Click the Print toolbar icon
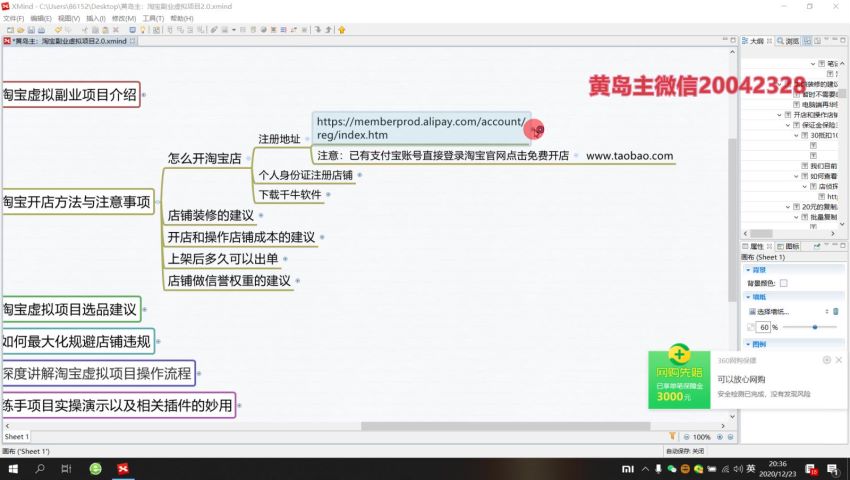The height and width of the screenshot is (480, 850). [x=41, y=30]
